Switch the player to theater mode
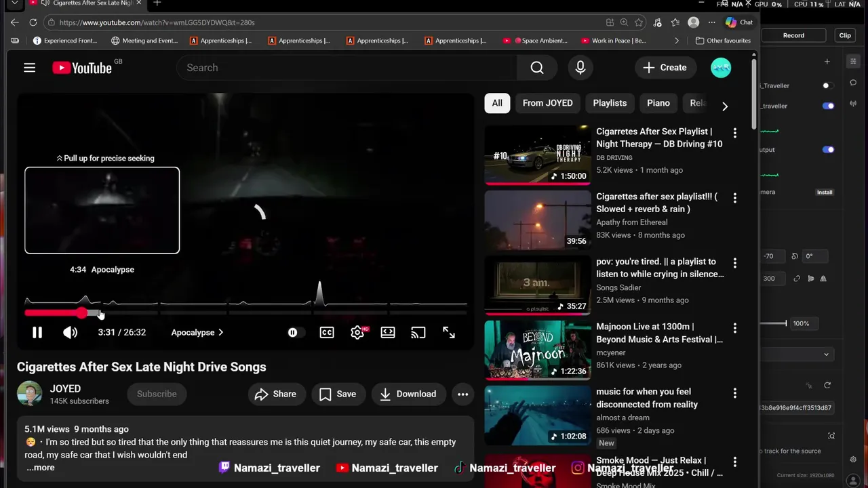 pos(388,332)
